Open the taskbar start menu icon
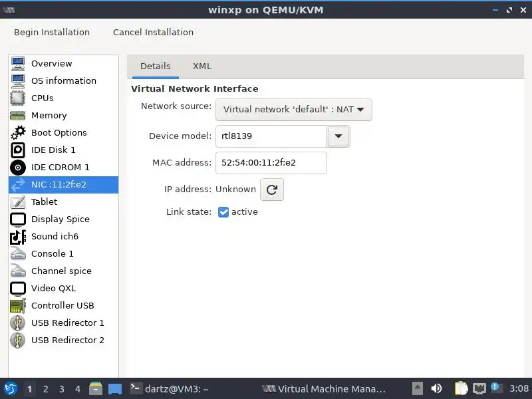 pos(11,389)
